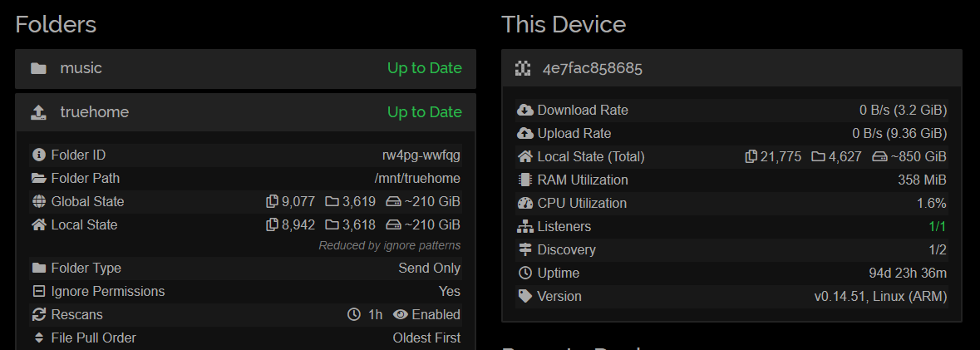980x350 pixels.
Task: Click the Download Rate cloud icon
Action: 525,111
